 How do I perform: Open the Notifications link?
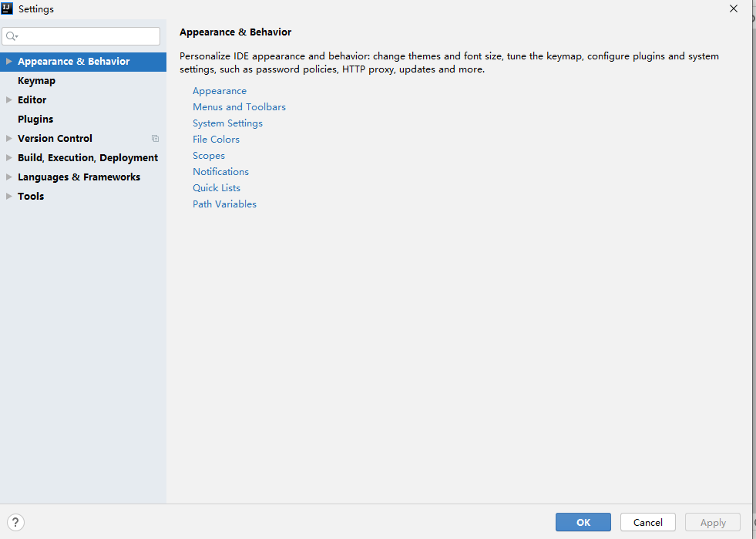point(221,172)
